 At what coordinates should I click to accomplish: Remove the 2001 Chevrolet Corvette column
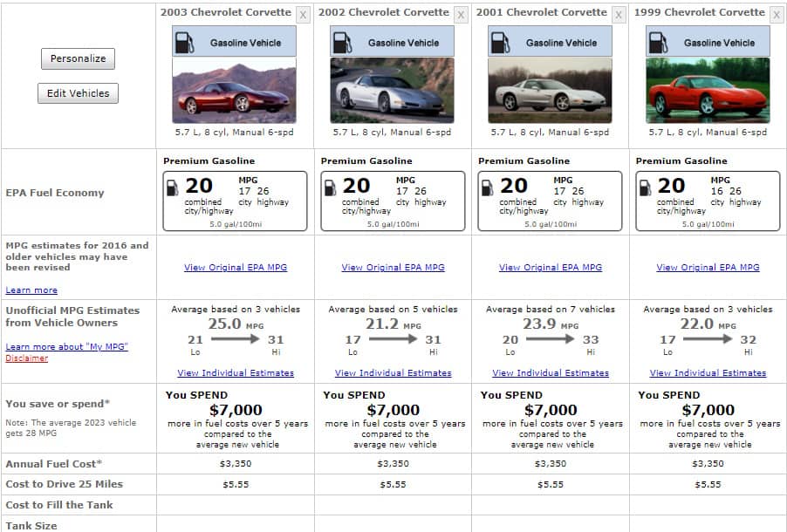[x=619, y=15]
